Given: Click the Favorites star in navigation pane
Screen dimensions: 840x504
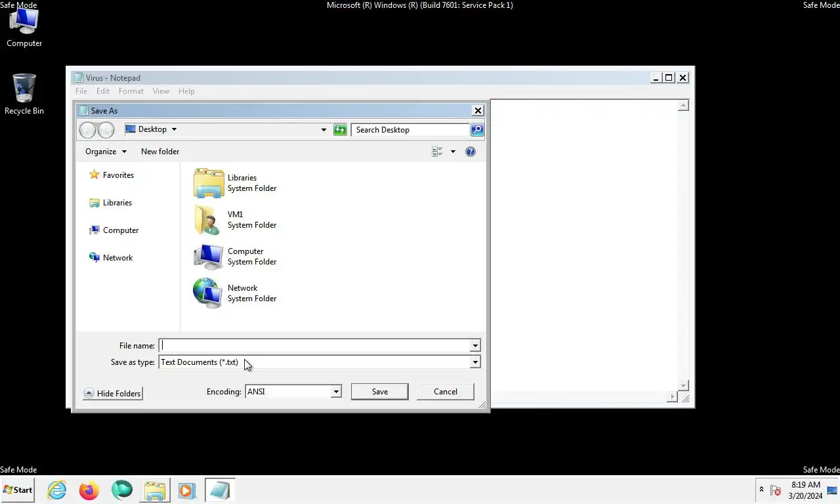Looking at the screenshot, I should click(x=94, y=175).
